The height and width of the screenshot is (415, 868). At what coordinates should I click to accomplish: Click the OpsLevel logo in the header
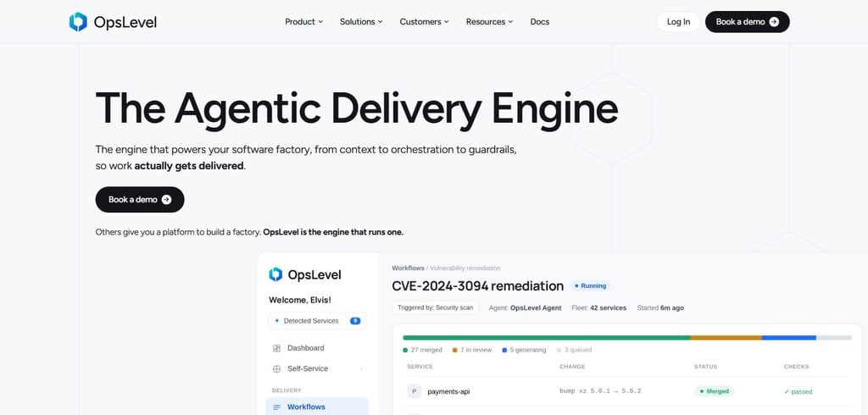pyautogui.click(x=113, y=21)
